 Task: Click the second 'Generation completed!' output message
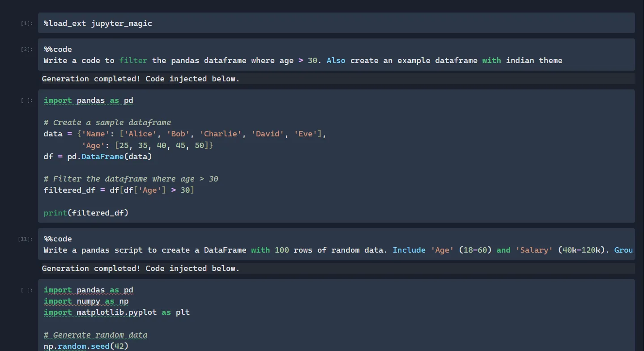[x=141, y=268]
